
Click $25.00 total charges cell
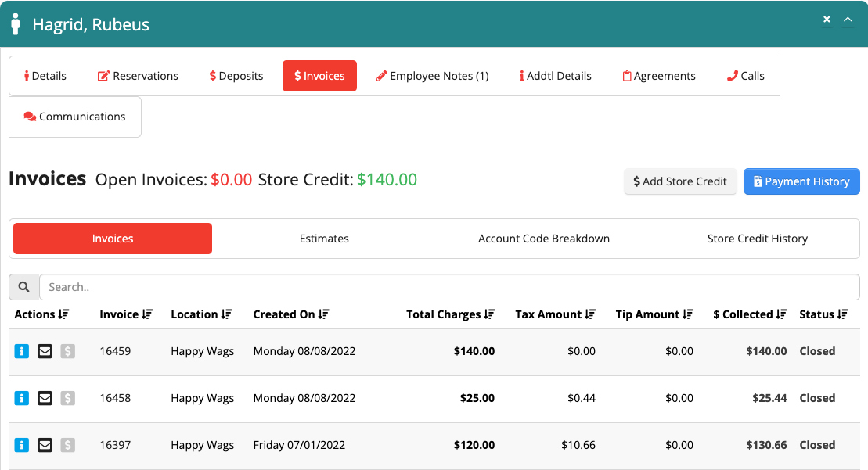coord(477,398)
